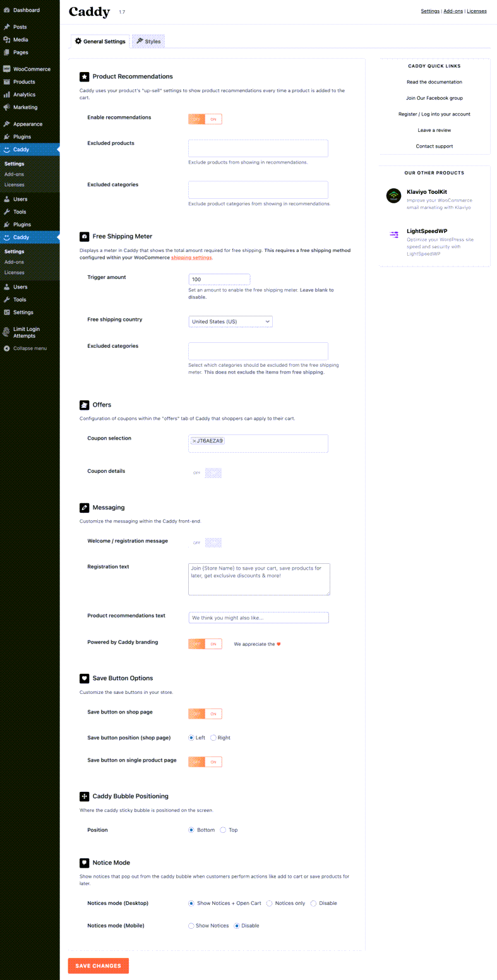This screenshot has height=980, width=497.
Task: Click Leave a review quick link
Action: pos(434,130)
